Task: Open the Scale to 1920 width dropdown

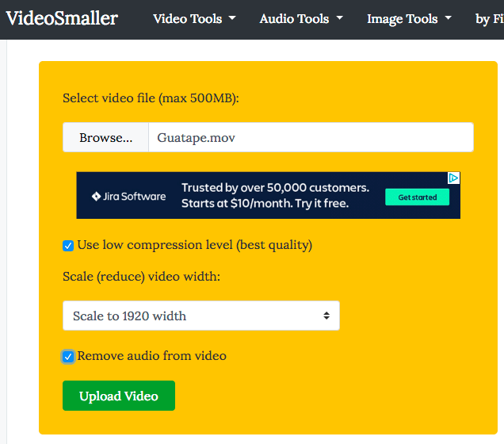Action: tap(201, 316)
